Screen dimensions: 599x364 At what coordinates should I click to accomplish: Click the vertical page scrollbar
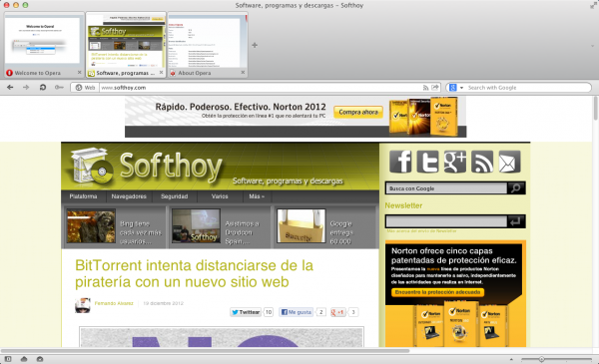[x=596, y=109]
